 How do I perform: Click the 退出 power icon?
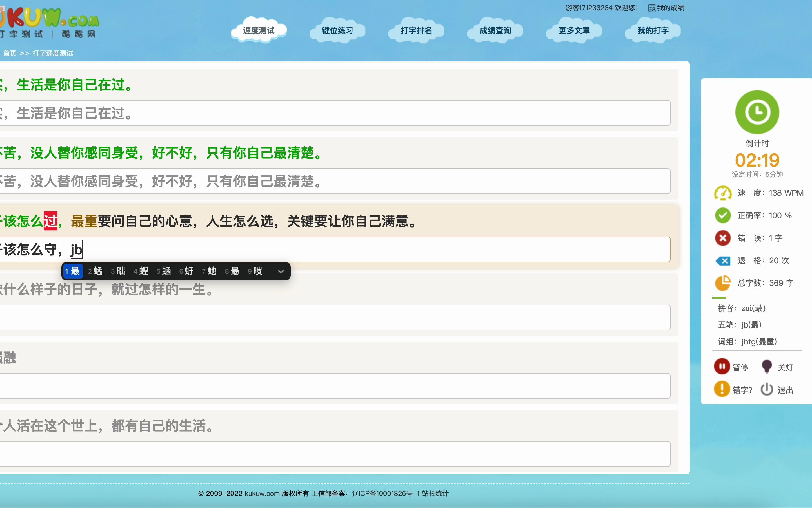click(x=767, y=389)
